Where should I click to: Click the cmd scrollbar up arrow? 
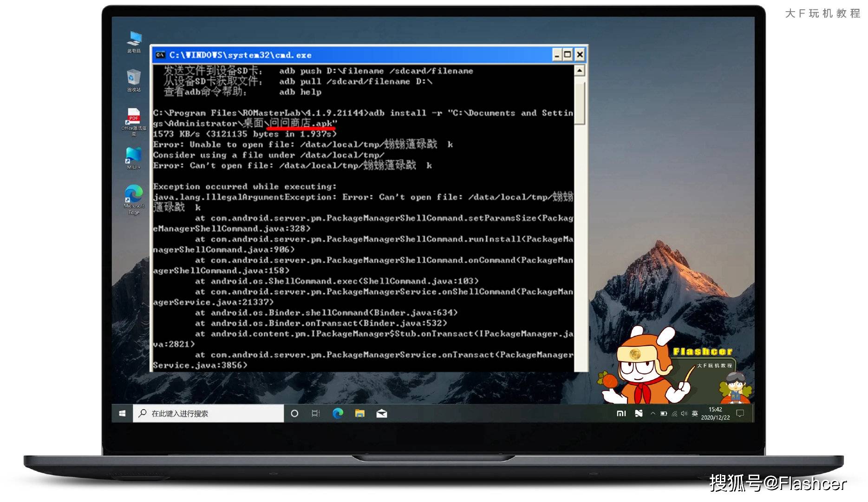point(580,71)
